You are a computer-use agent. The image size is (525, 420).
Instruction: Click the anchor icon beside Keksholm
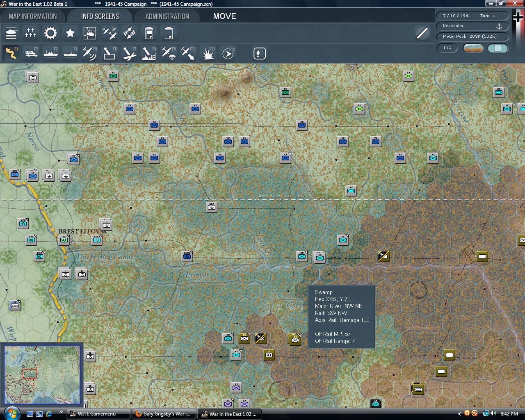coord(500,26)
